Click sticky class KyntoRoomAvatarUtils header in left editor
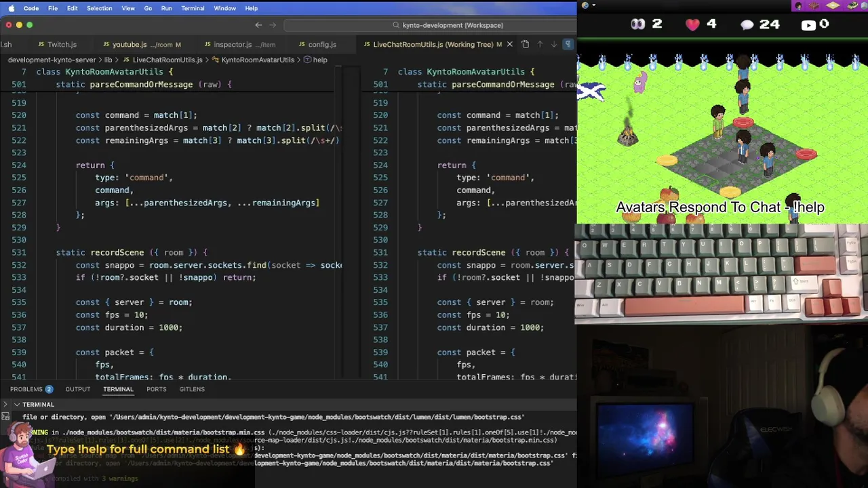The image size is (868, 488). (x=104, y=72)
